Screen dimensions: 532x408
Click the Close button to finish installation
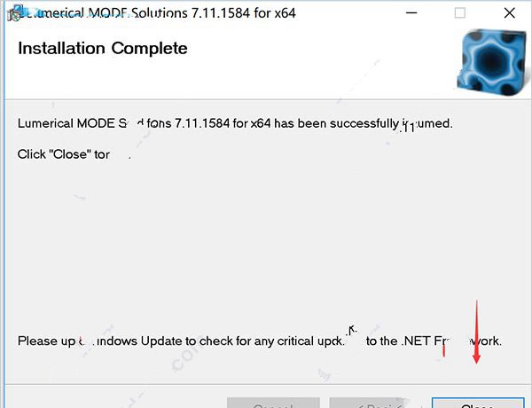[x=478, y=403]
